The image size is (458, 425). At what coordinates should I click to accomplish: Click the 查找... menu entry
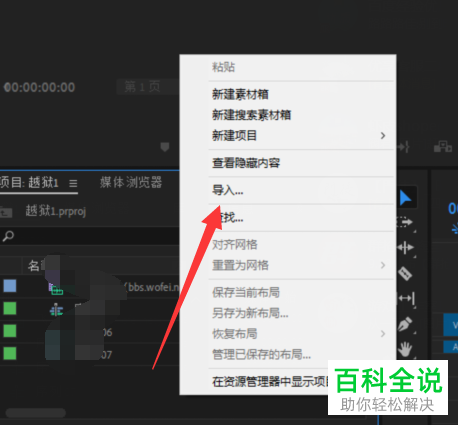[x=288, y=218]
